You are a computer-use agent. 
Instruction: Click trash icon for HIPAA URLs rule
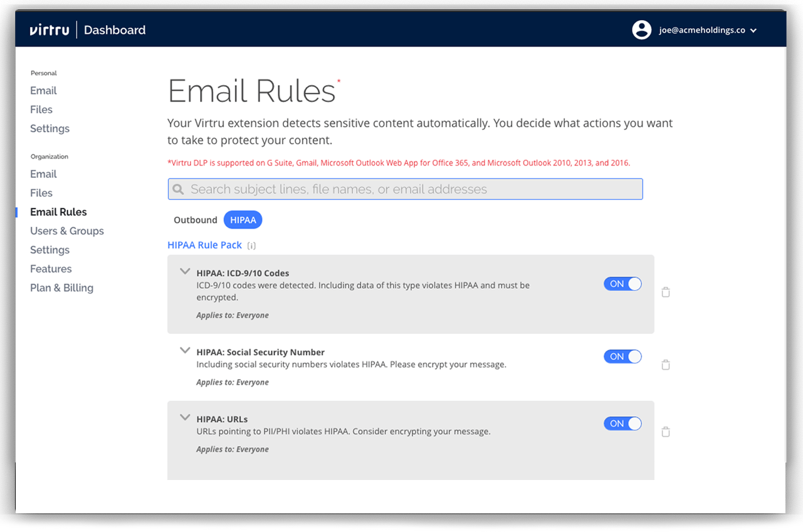666,432
